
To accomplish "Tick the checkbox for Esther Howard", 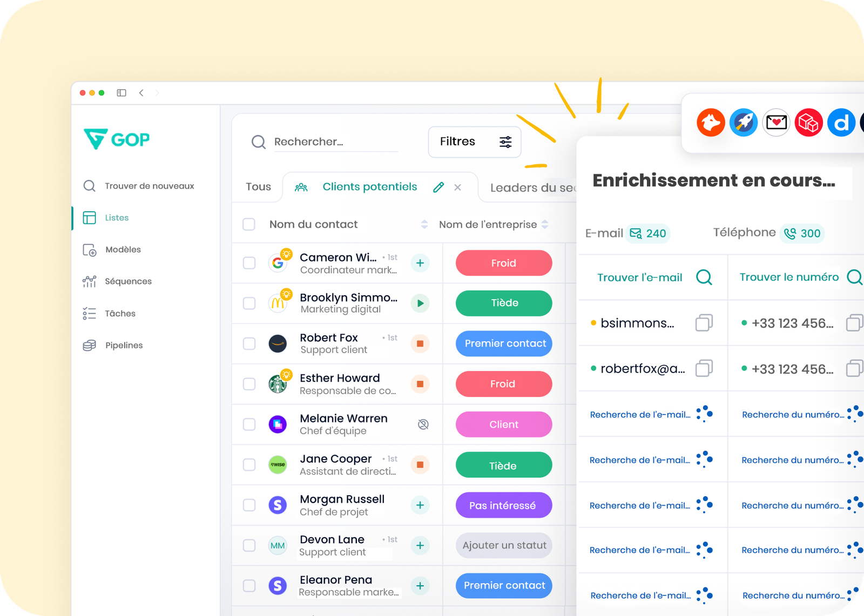I will coord(249,384).
